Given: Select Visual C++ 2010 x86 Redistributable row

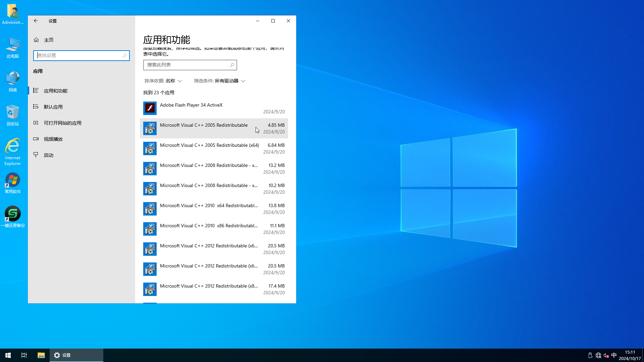Looking at the screenshot, I should coord(214,229).
